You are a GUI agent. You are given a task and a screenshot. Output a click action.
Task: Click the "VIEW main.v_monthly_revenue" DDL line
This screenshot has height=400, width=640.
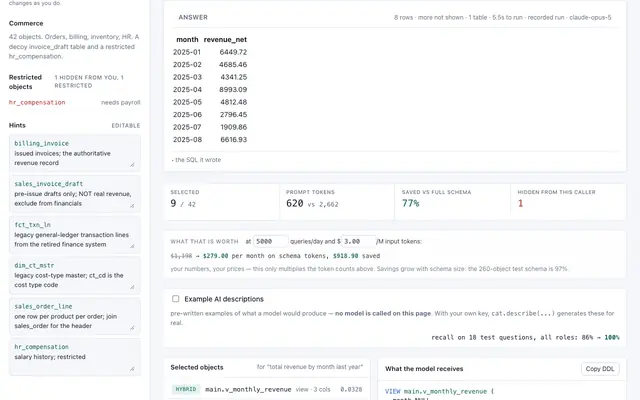tap(439, 391)
